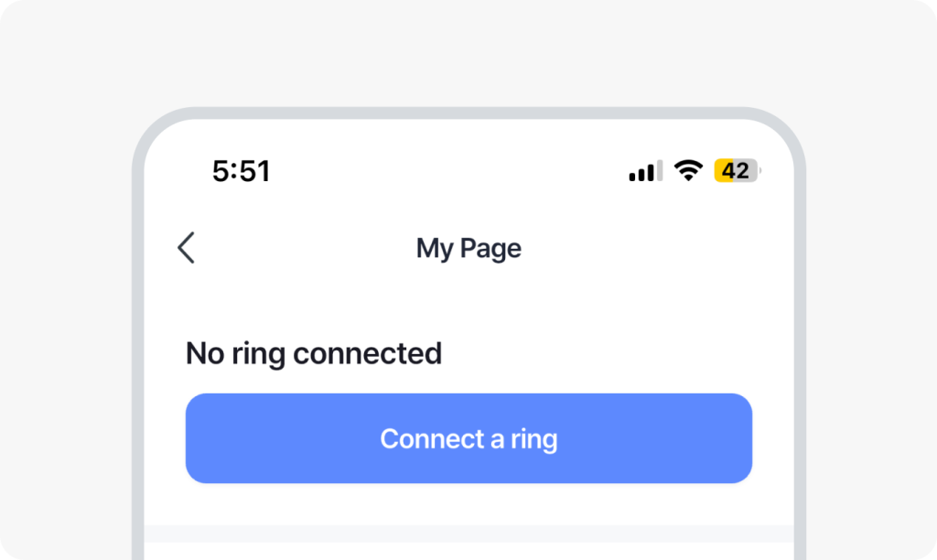The height and width of the screenshot is (560, 937).
Task: Tap the mobile signal strength indicator
Action: (645, 171)
